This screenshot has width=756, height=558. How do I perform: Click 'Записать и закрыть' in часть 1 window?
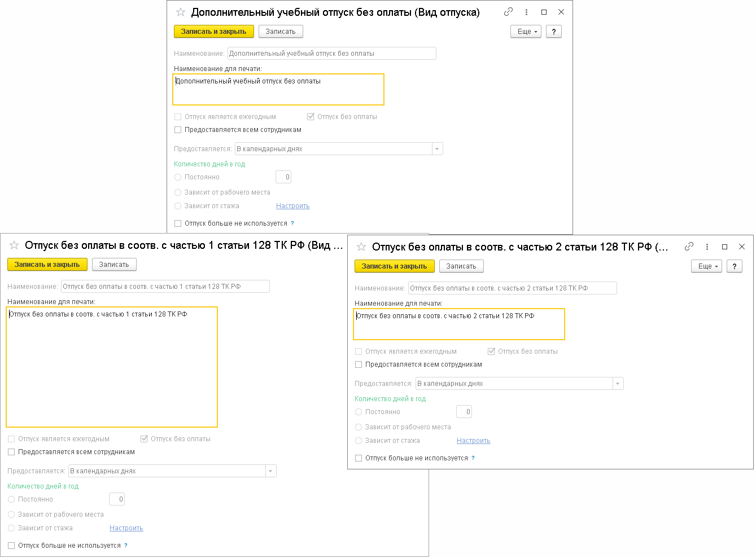point(47,265)
